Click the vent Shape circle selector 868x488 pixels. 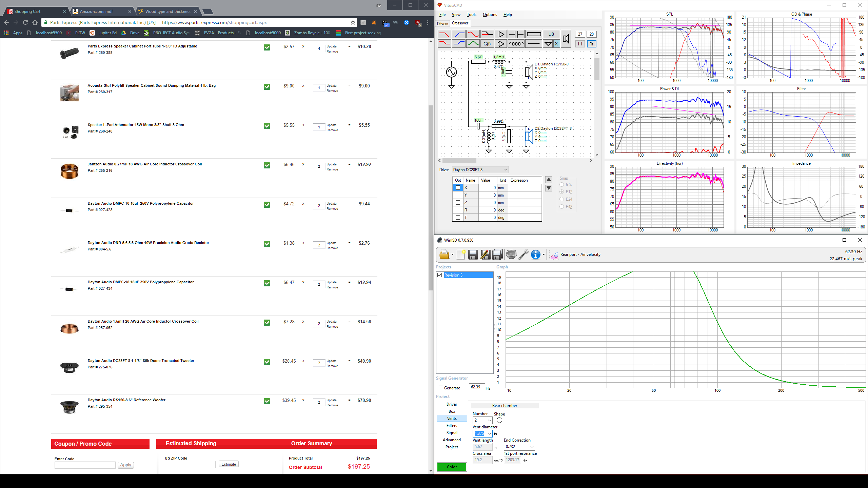(x=499, y=421)
